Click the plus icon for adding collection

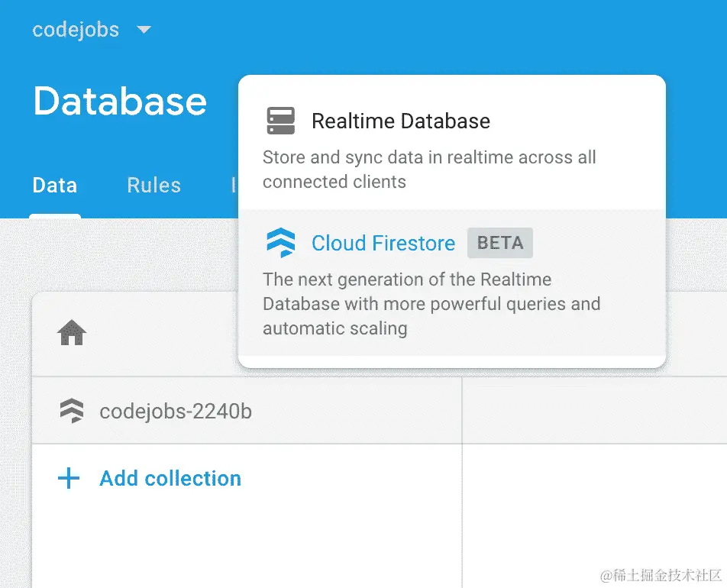click(x=69, y=478)
